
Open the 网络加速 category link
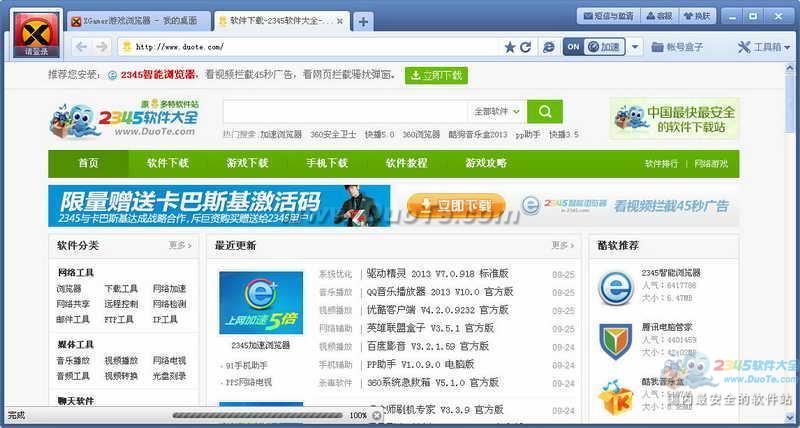point(169,289)
